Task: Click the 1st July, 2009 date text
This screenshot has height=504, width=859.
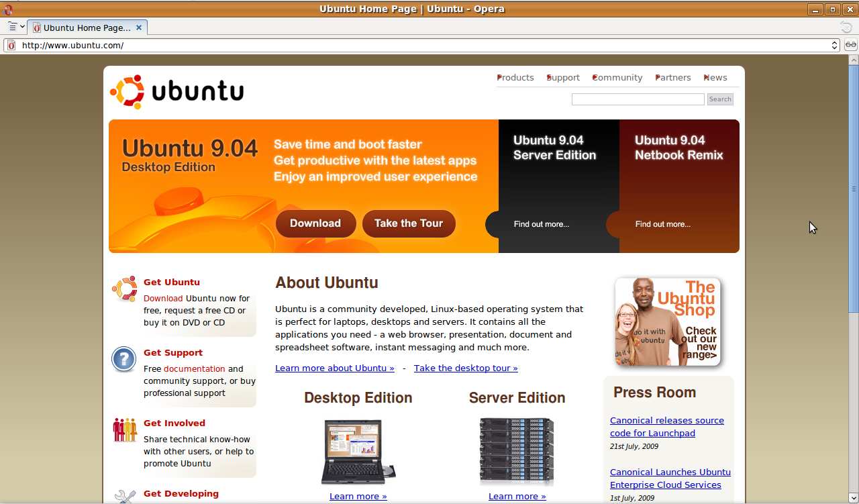Action: coord(632,498)
